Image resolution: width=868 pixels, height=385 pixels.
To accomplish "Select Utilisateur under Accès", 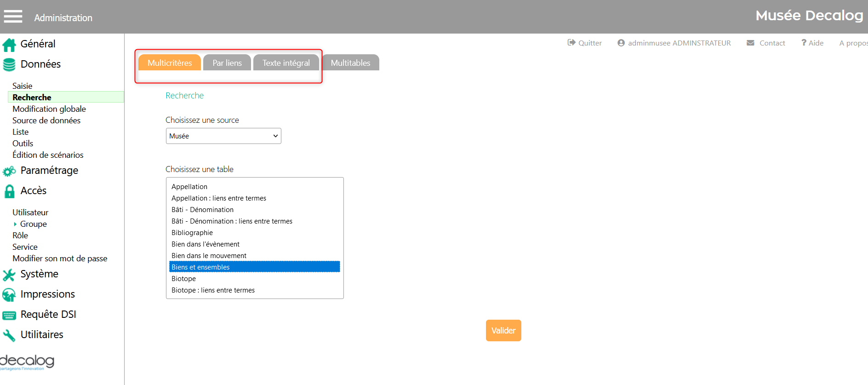I will coord(30,213).
